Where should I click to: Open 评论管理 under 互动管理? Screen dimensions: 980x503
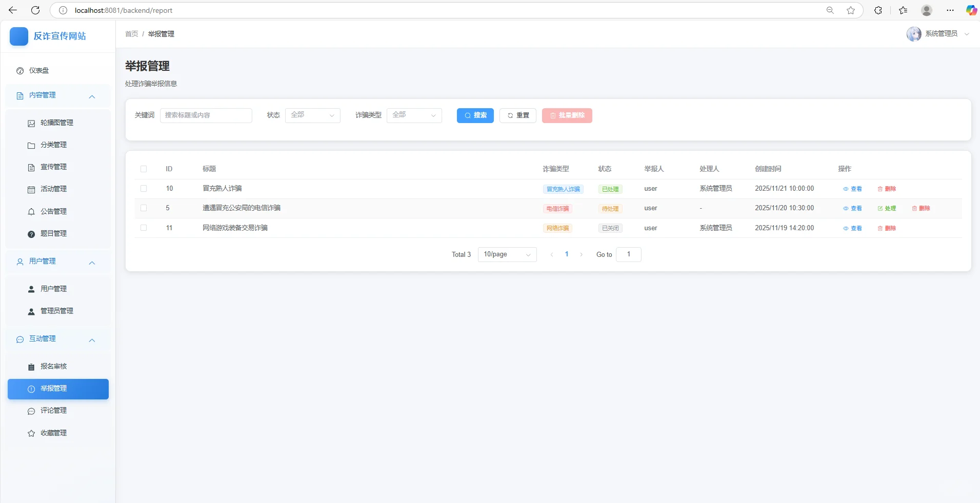click(x=53, y=411)
